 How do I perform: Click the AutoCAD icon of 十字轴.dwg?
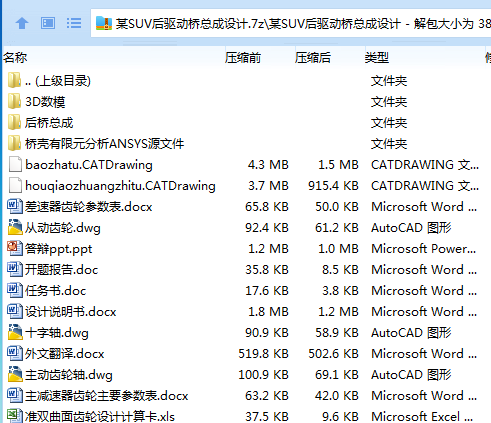[x=15, y=333]
